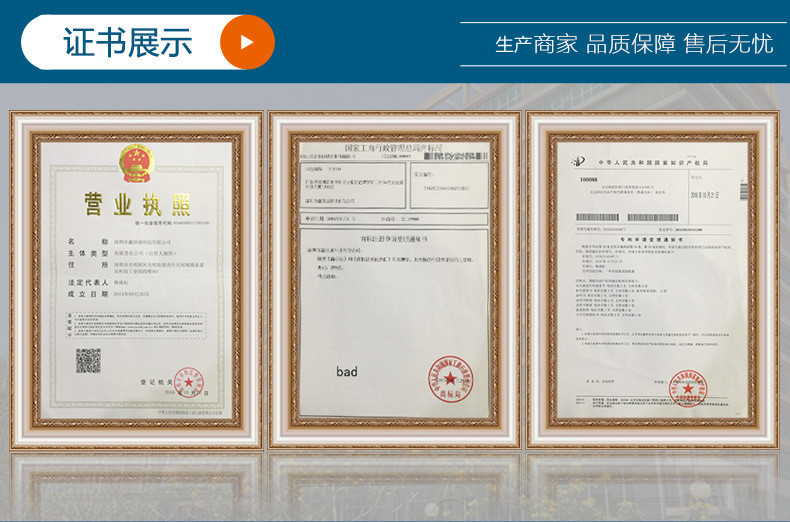Open the patent application notice certificate
This screenshot has height=522, width=790.
[652, 280]
